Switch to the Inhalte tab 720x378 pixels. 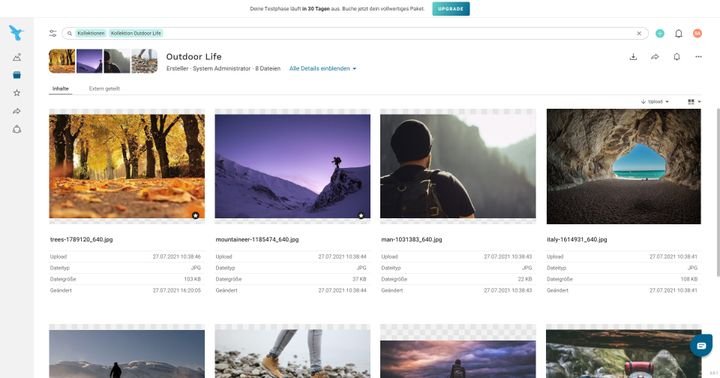61,89
